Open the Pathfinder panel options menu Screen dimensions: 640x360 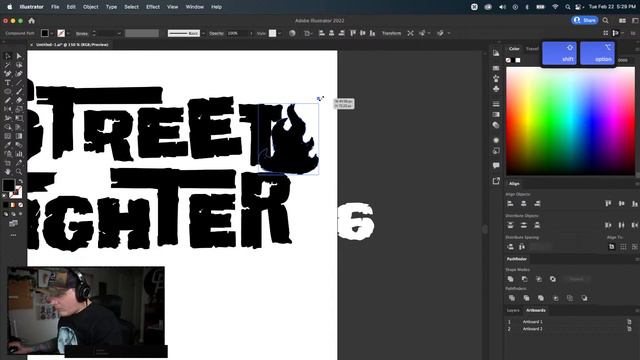click(636, 259)
